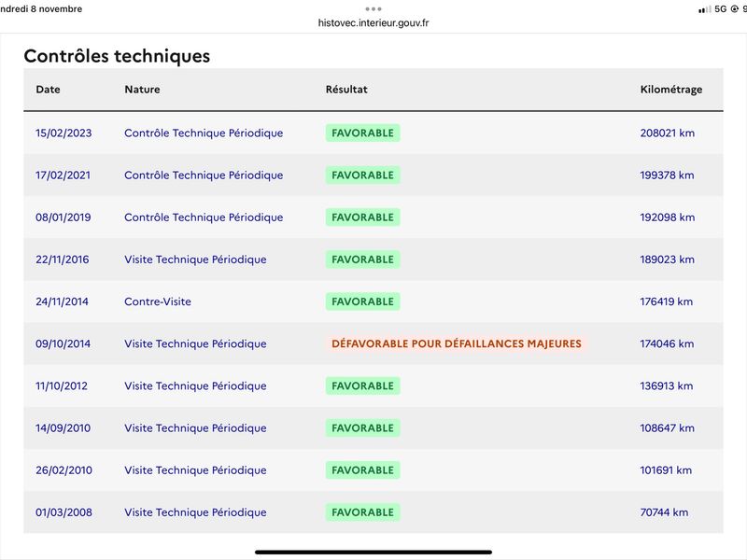Screen dimensions: 747x560
Task: Open the 01/03/2008 Visite Technique Périodique entry
Action: (x=195, y=512)
